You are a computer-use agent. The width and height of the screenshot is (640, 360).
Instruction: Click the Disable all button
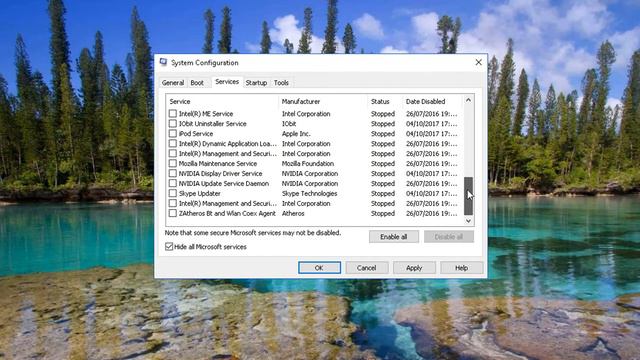[449, 237]
